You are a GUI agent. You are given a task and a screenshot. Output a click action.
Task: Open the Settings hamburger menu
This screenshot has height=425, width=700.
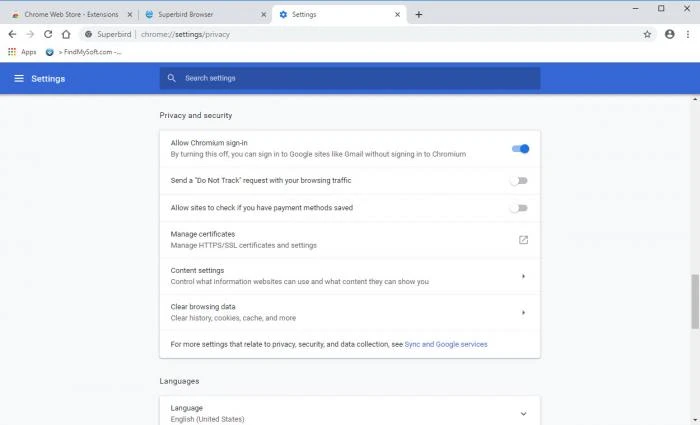pyautogui.click(x=19, y=79)
